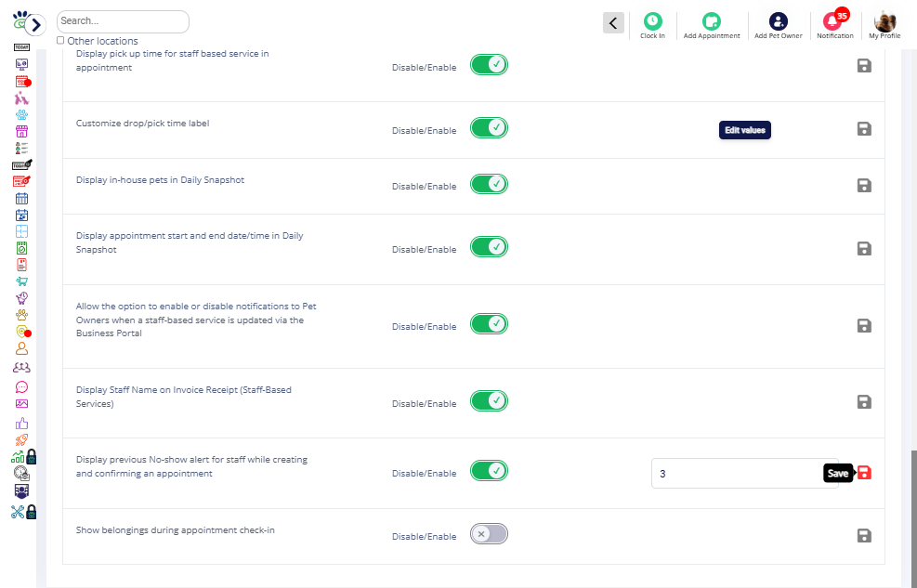
Task: Open the magenta storefront sidebar icon
Action: (x=21, y=132)
